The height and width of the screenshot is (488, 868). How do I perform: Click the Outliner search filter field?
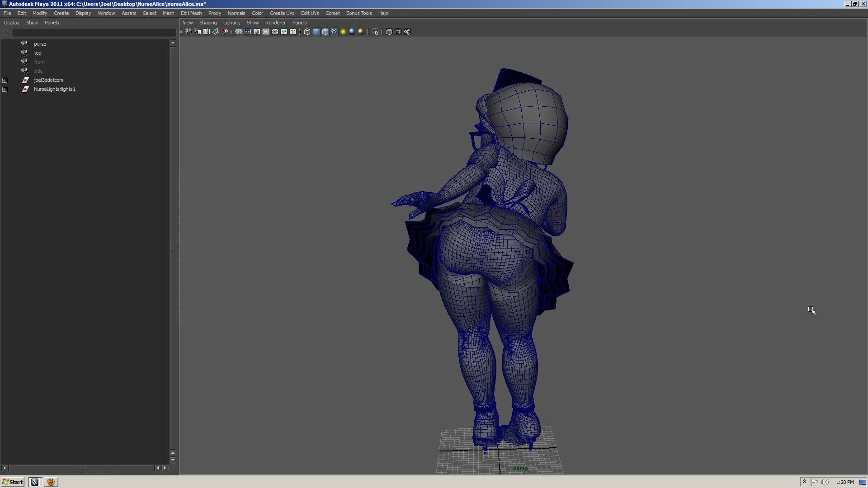[x=94, y=33]
